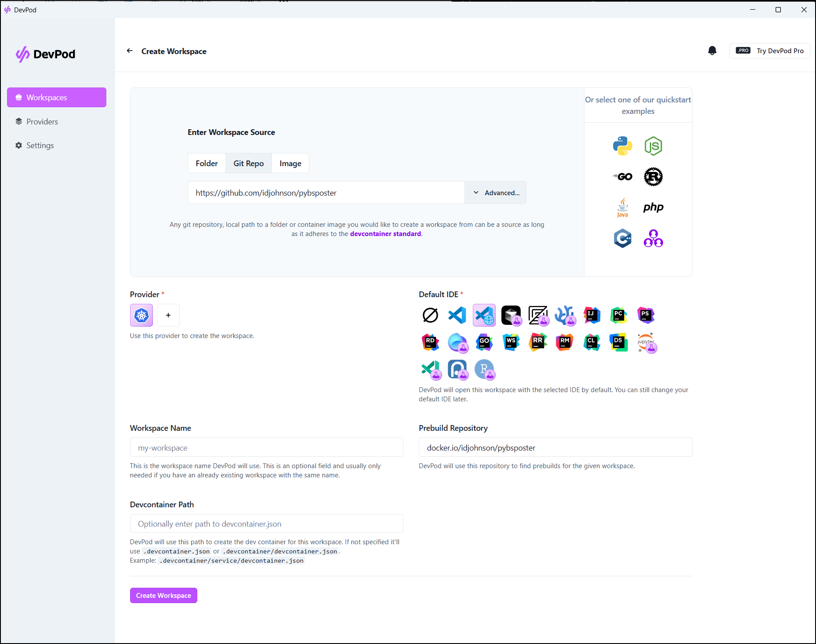Pick the PHP quickstart example
The width and height of the screenshot is (816, 644).
click(x=653, y=207)
